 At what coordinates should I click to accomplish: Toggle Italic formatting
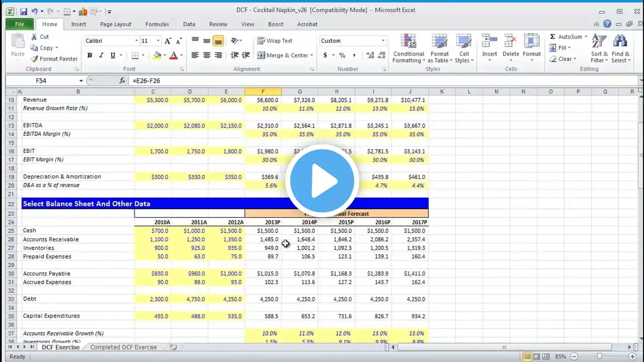(x=101, y=55)
